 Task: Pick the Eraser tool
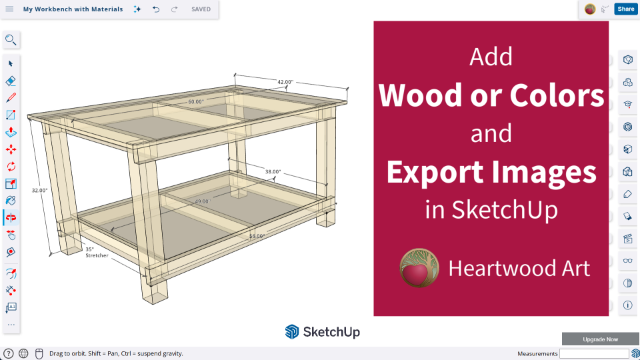pos(11,81)
